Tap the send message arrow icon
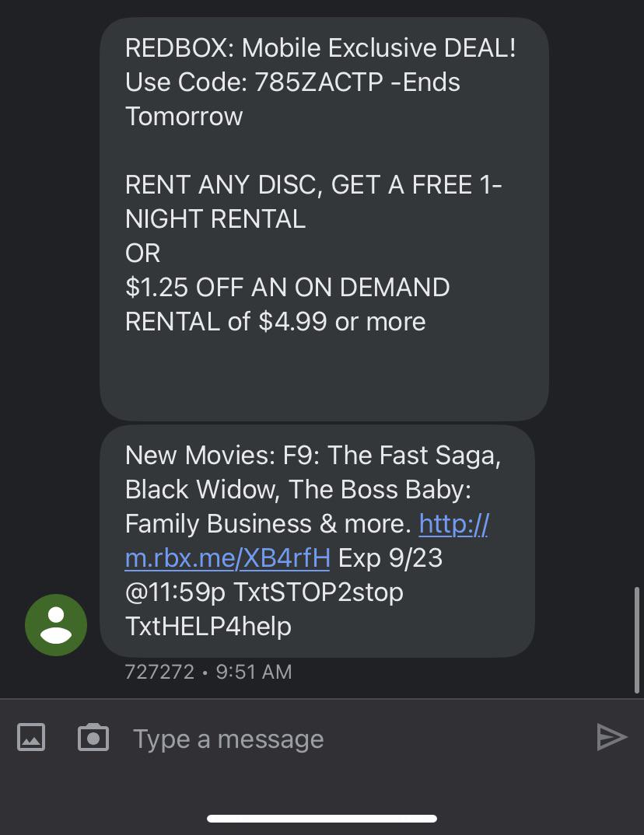This screenshot has width=644, height=835. pos(613,737)
